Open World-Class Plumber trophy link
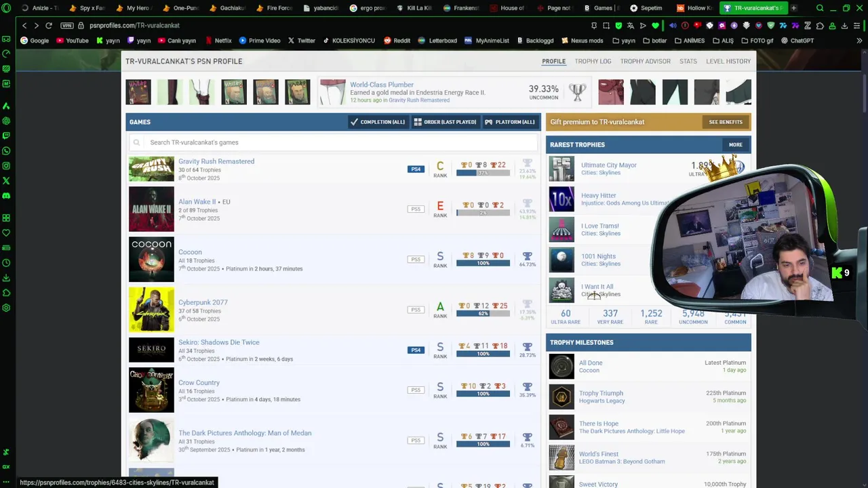The width and height of the screenshot is (868, 488). [382, 85]
